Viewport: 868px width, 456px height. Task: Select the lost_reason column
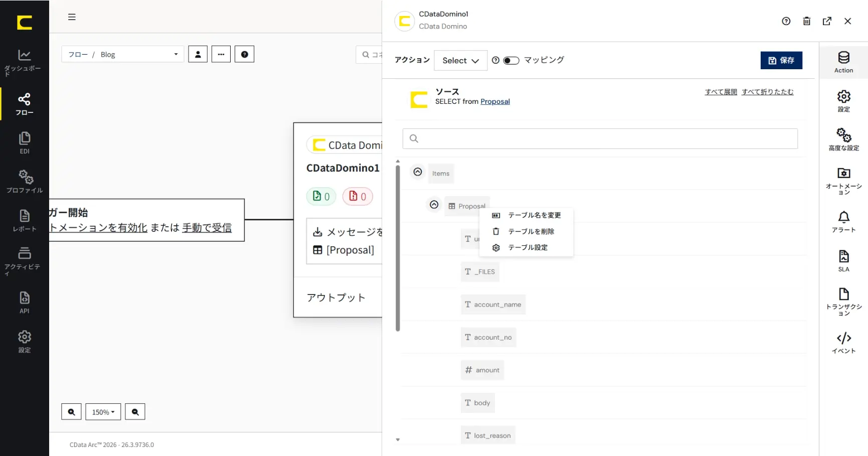pos(488,435)
